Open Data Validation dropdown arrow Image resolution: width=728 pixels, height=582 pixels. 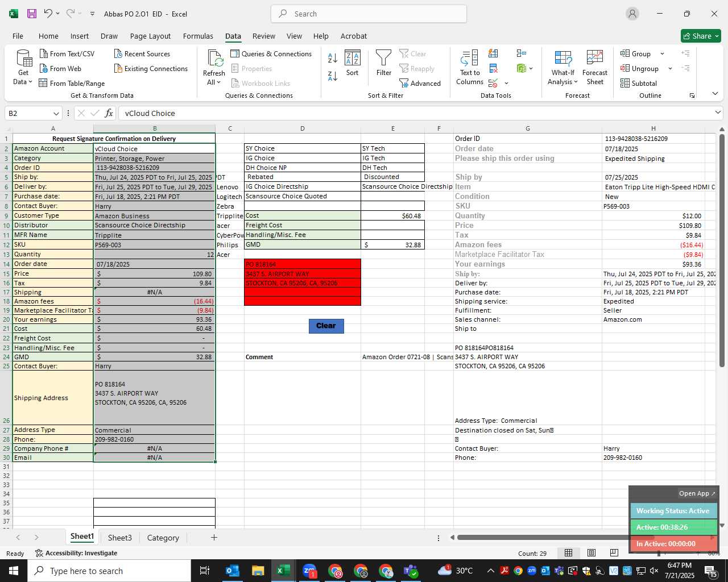[x=506, y=84]
